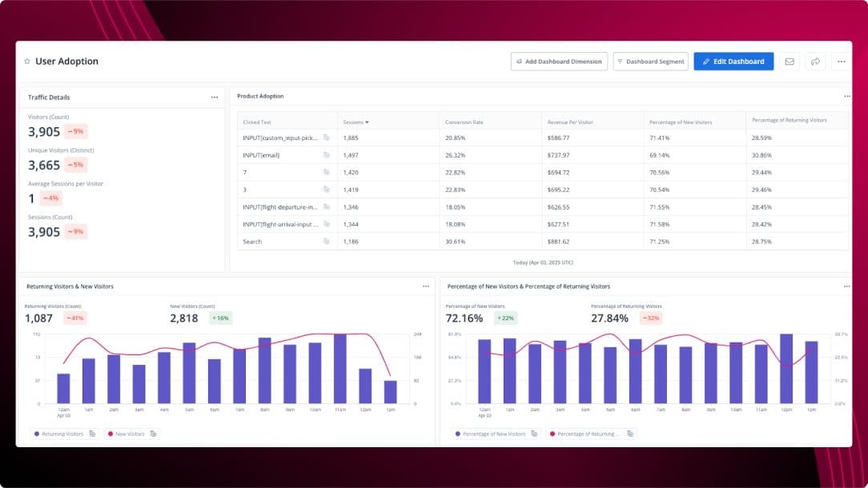Click copy icon beside INPUT[email] row

(327, 155)
